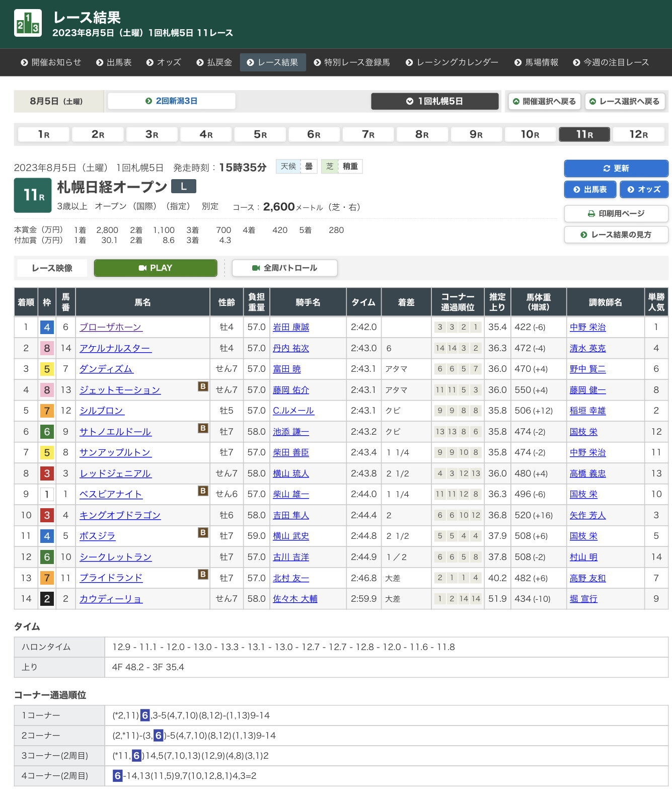This screenshot has height=797, width=672.
Task: Click the blinker B icon for ボスジラ
Action: point(203,532)
